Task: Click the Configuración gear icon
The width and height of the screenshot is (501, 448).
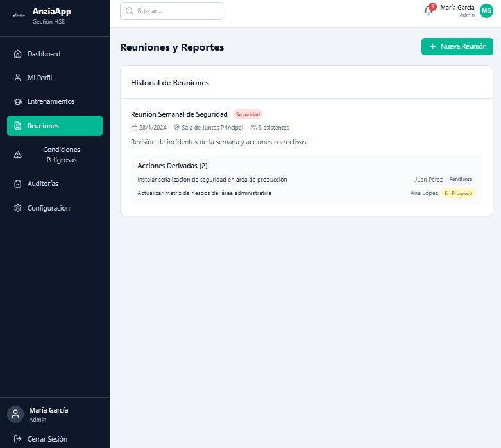Action: point(18,208)
